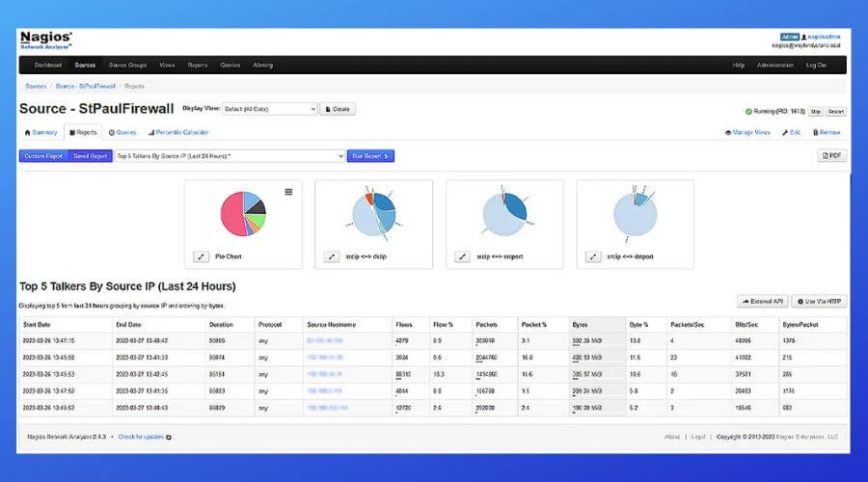Click the srcip <=> srcport chord diagram
868x482 pixels.
coord(504,214)
